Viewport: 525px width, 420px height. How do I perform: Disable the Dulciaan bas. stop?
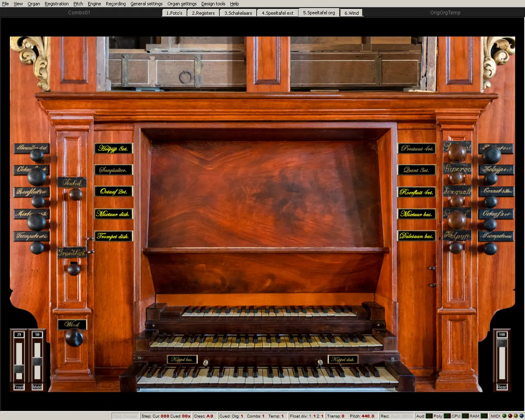coord(417,236)
